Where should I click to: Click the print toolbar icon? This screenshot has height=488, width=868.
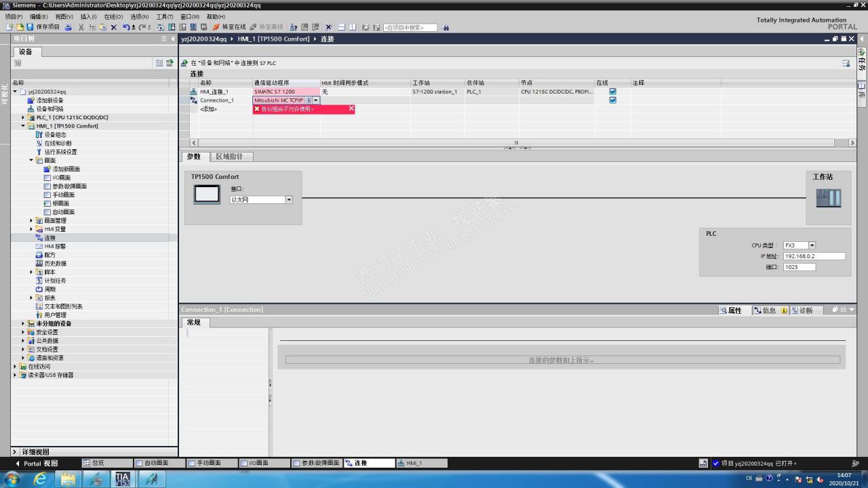click(68, 27)
